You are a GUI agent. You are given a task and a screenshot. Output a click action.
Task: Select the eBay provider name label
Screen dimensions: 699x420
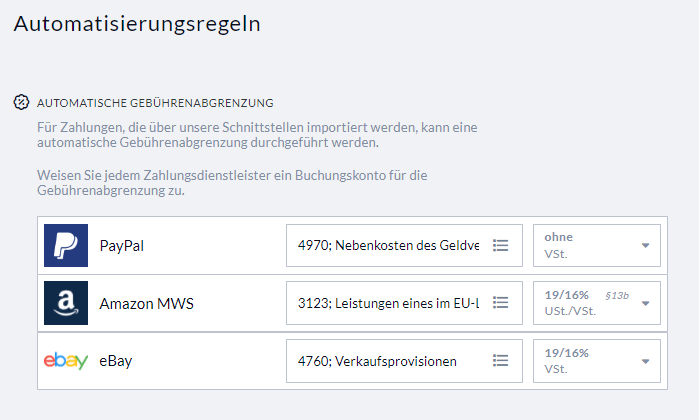point(116,361)
